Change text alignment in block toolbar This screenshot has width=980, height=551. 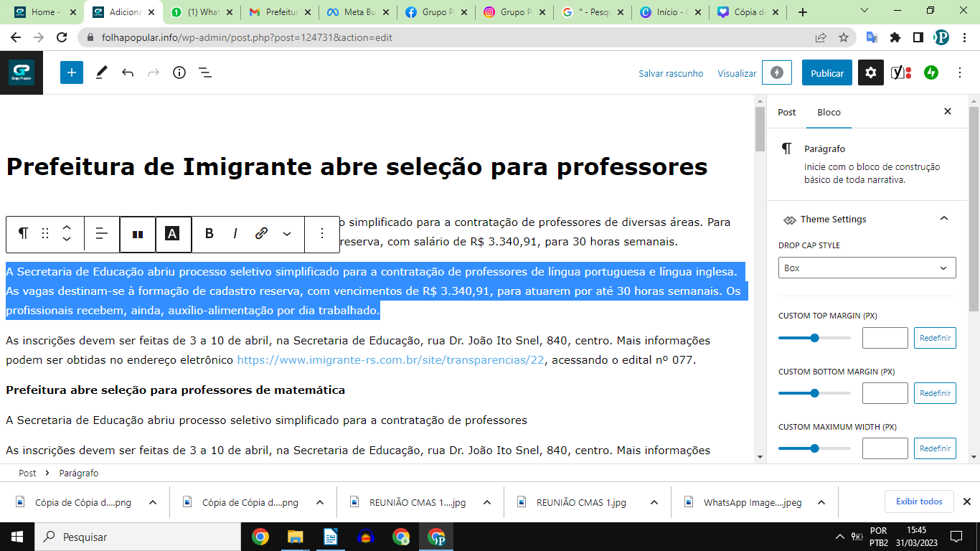pyautogui.click(x=102, y=233)
